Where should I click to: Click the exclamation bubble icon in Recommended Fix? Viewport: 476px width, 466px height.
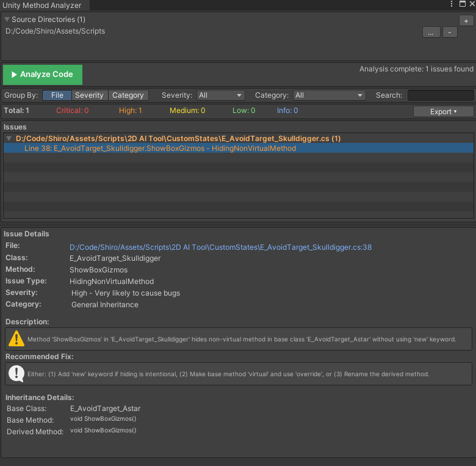(16, 373)
